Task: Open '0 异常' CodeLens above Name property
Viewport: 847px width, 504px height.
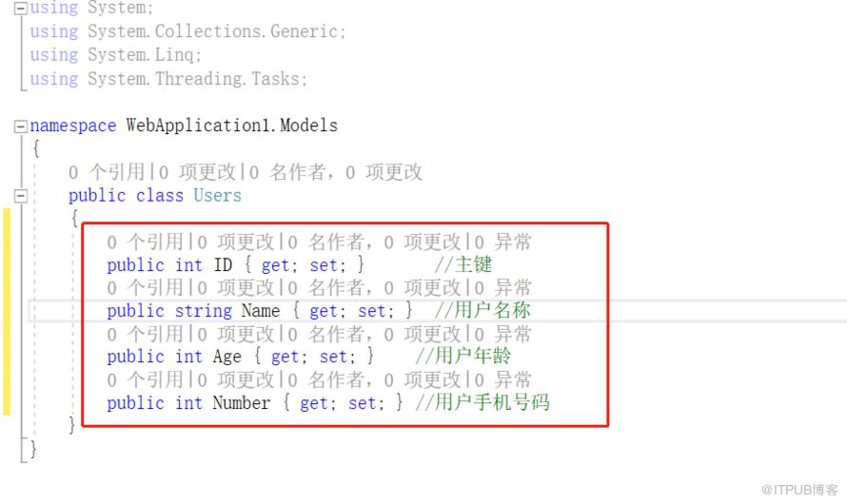Action: point(502,287)
